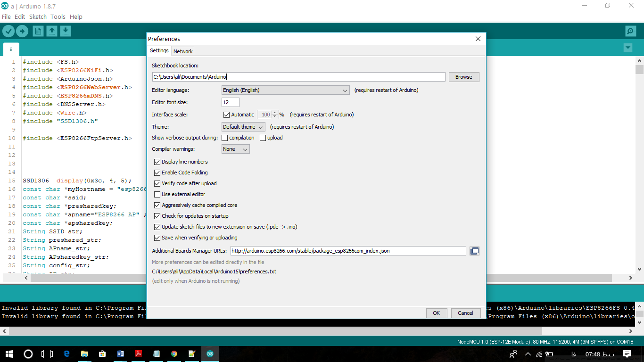Screen dimensions: 644x362
Task: Toggle Display line numbers checkbox
Action: coord(157,162)
